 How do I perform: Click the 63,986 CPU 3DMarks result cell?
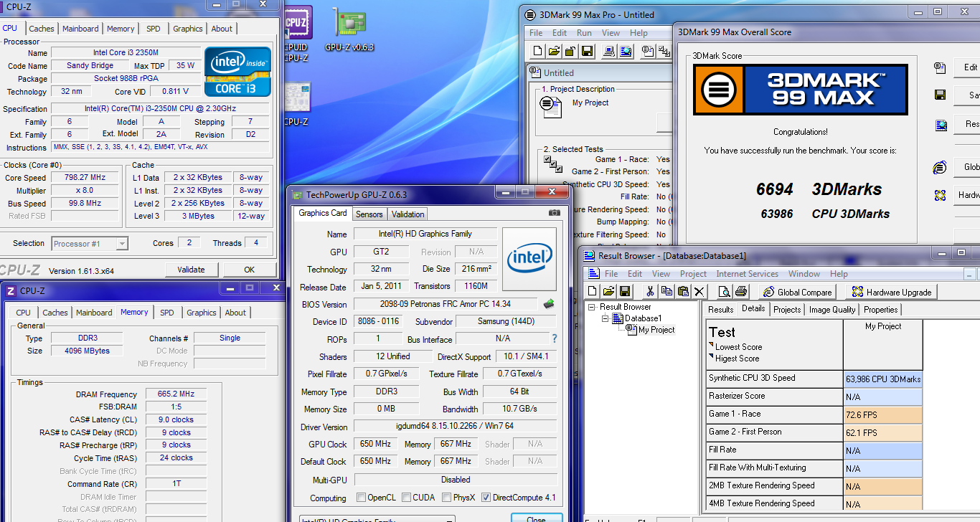[883, 379]
